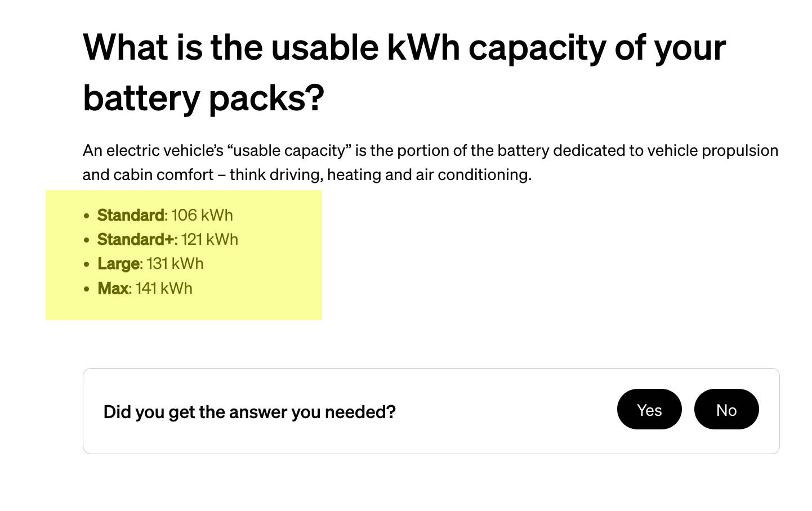Click the bold Standard+ label
The image size is (812, 511).
coord(135,239)
